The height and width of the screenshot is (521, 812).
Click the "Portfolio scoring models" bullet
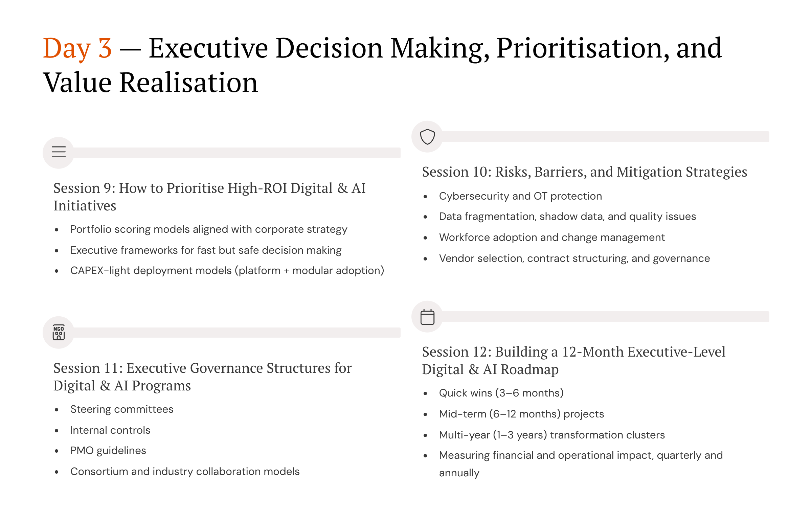209,229
